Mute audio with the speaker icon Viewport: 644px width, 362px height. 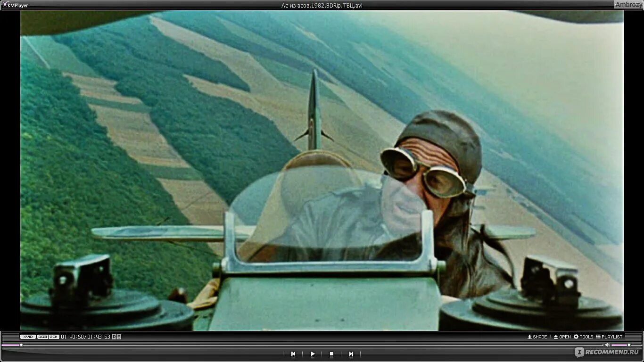607,345
